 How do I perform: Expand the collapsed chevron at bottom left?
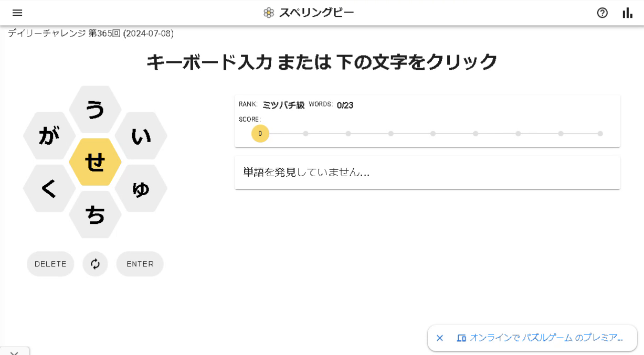(14, 352)
